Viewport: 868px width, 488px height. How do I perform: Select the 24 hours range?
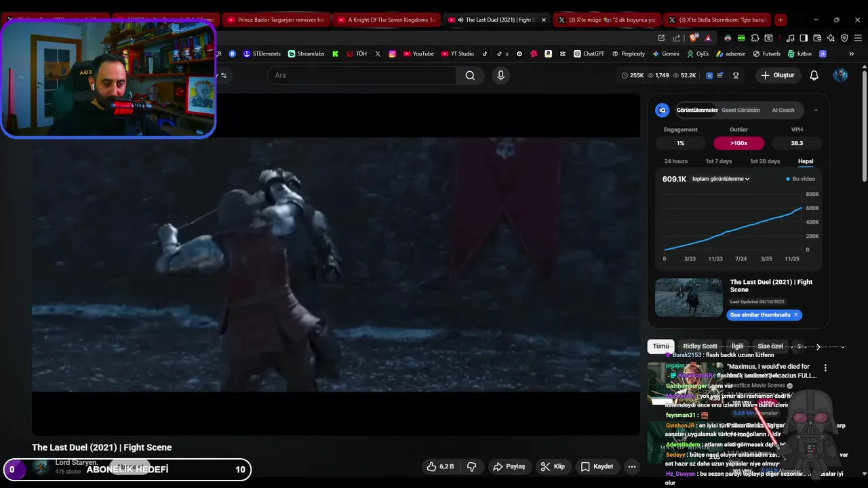tap(676, 161)
